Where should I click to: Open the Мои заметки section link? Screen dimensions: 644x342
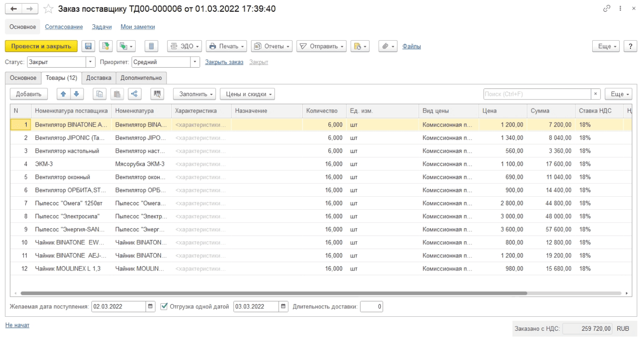coord(138,27)
